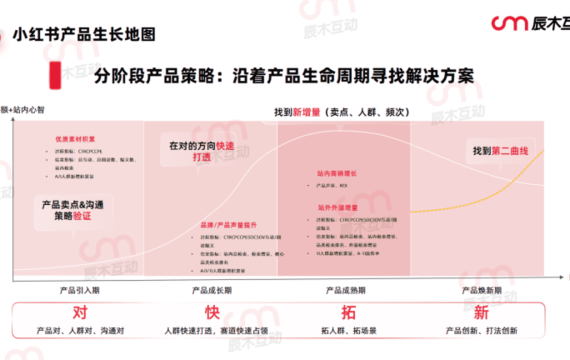Viewport: 570px width, 360px height.
Task: Click the caption 人群快速打透，赛道快速占领
Action: point(216,331)
